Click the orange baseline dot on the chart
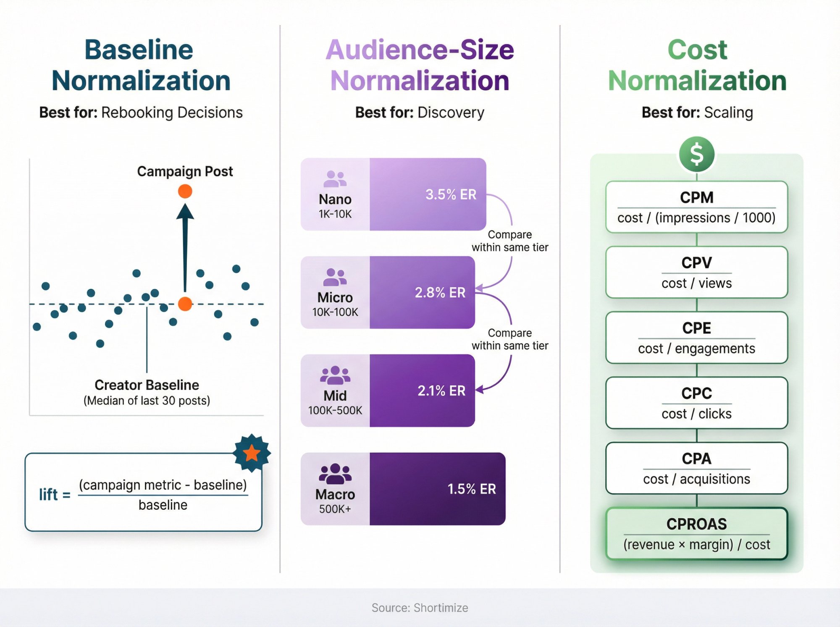The image size is (840, 627). click(184, 302)
